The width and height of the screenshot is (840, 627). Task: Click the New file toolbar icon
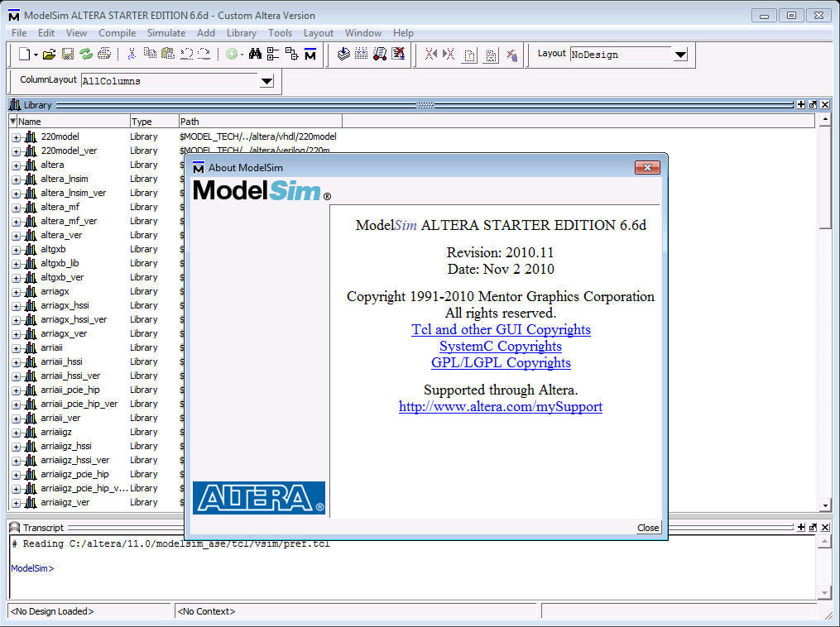click(x=25, y=55)
